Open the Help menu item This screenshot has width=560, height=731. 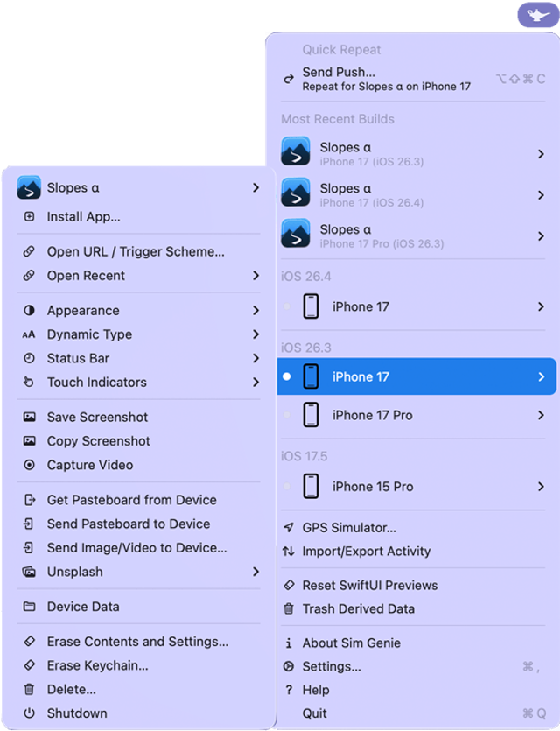413,690
